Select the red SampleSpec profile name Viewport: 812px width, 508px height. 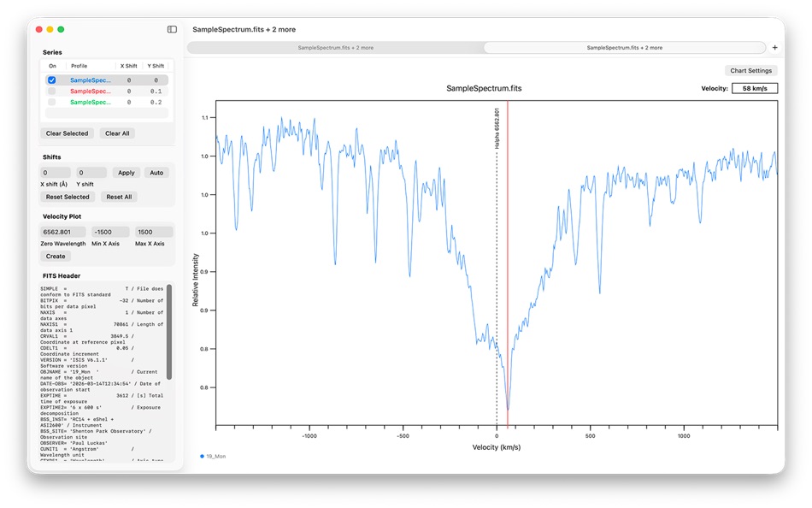[91, 92]
